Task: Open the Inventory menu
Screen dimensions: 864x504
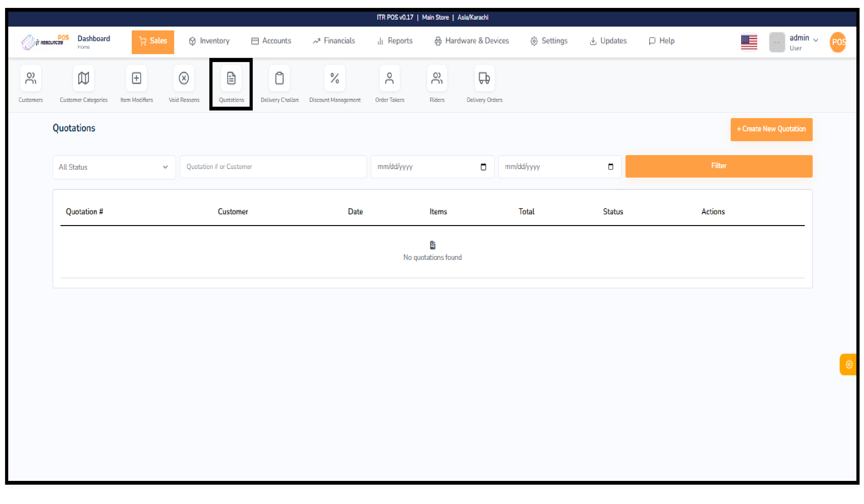Action: (x=209, y=41)
